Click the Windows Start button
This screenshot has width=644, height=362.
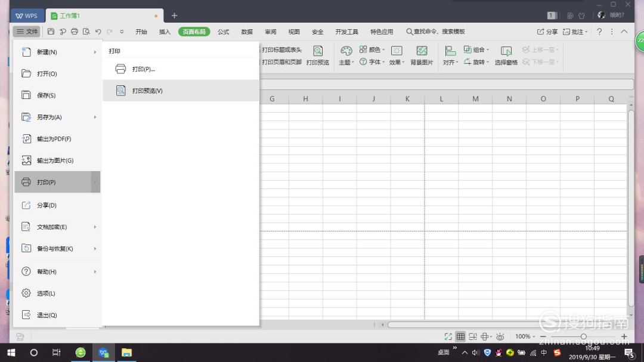pos(11,352)
